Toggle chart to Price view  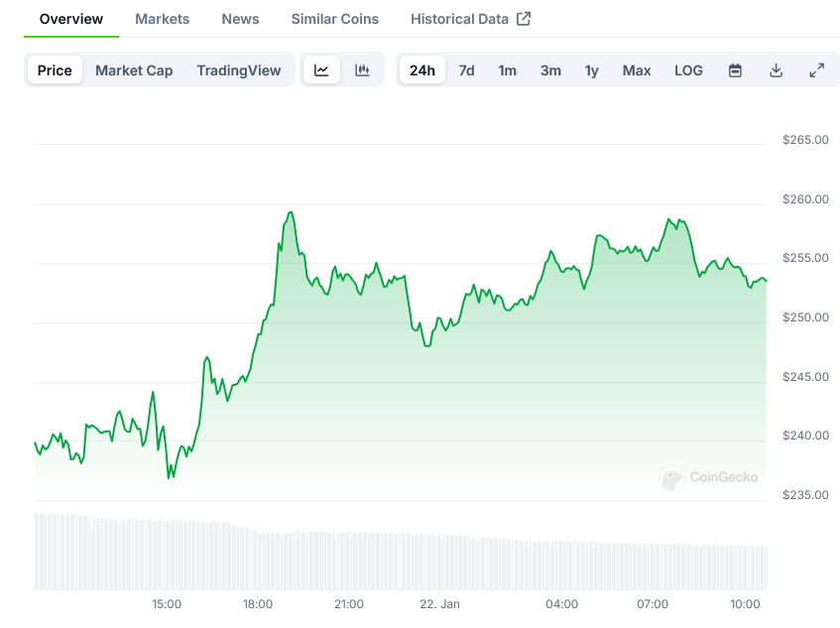click(x=55, y=70)
